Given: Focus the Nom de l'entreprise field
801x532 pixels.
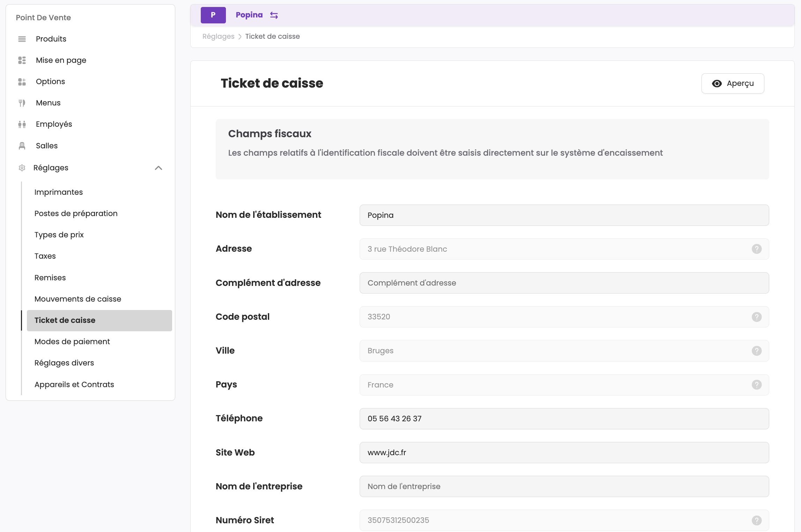Looking at the screenshot, I should [x=564, y=486].
